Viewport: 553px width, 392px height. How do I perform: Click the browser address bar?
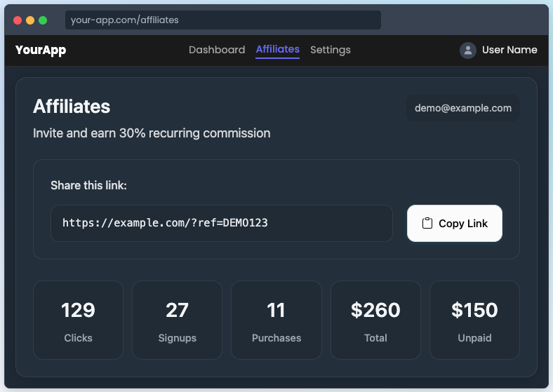[x=223, y=20]
